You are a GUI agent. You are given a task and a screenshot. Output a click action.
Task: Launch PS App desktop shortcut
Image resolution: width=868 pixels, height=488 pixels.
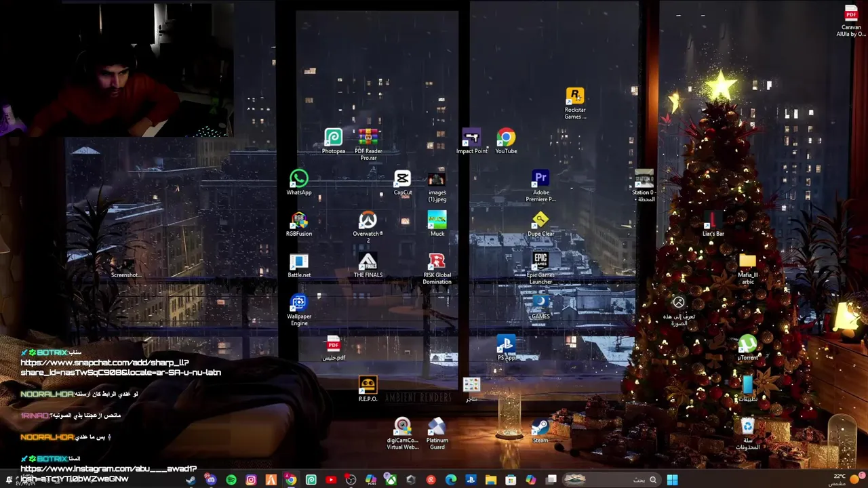click(506, 348)
